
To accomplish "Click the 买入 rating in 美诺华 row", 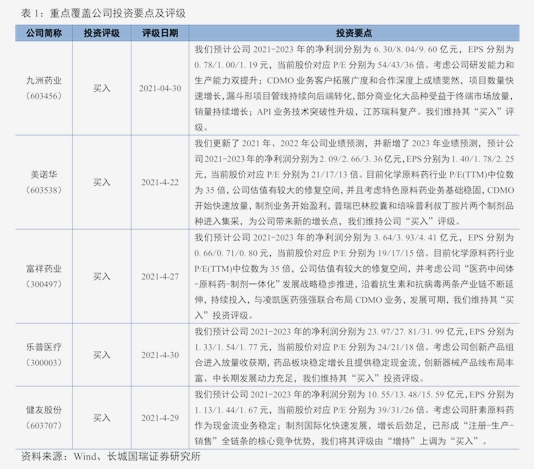I will pos(102,182).
